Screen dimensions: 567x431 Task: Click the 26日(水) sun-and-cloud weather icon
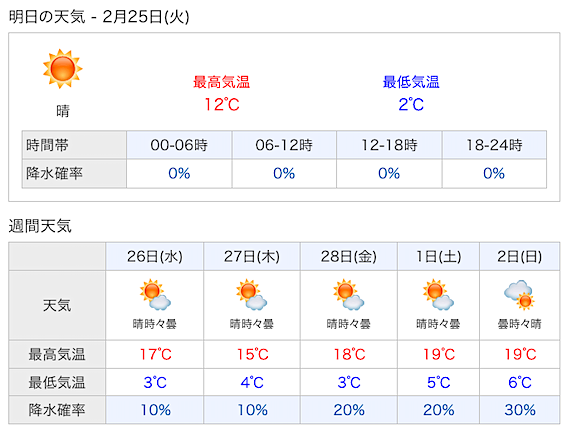tap(155, 295)
